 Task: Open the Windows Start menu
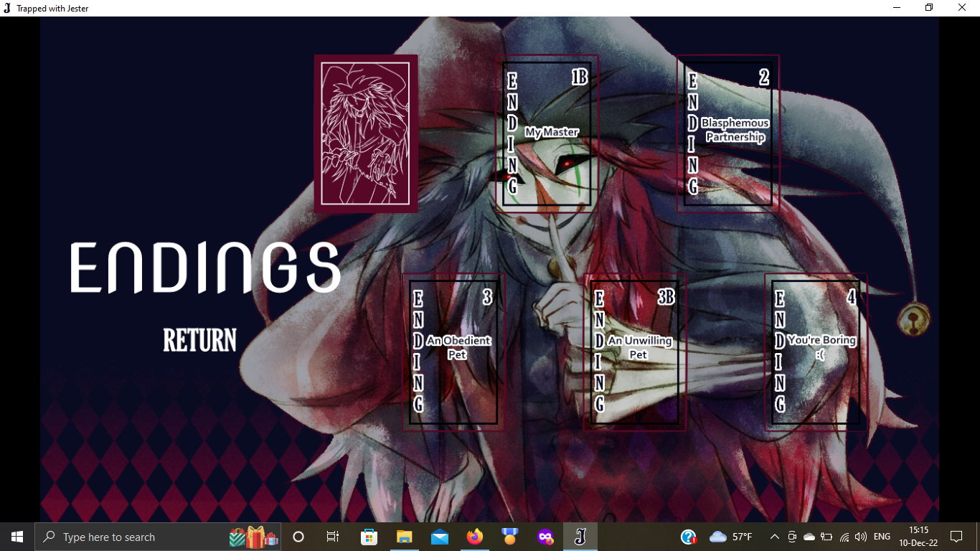17,537
